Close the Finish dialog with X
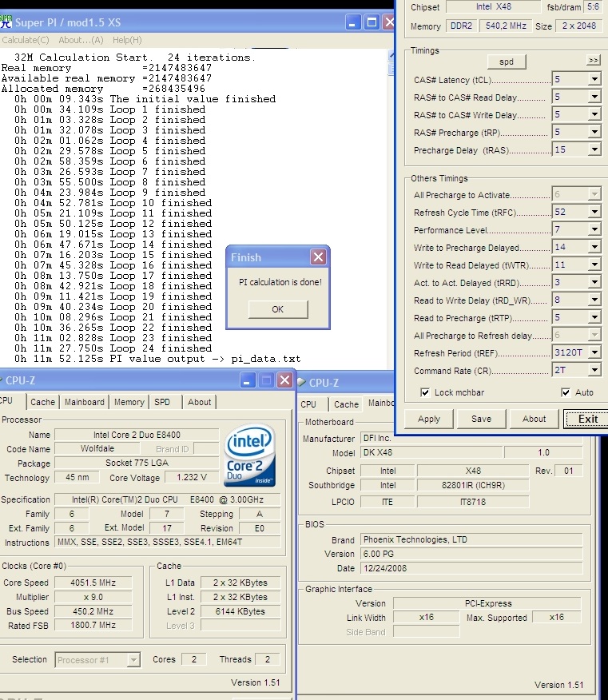 [x=318, y=257]
